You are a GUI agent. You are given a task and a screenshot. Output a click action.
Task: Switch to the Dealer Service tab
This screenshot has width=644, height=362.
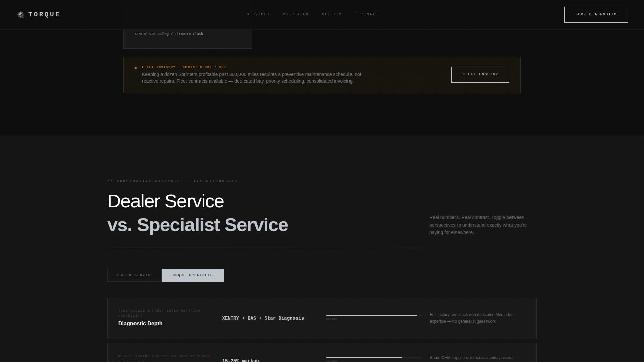135,275
